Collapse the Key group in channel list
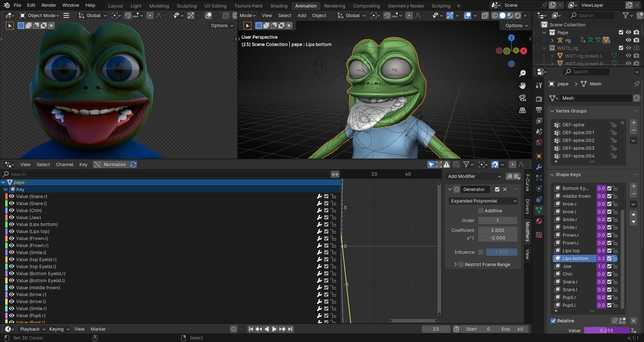The width and height of the screenshot is (644, 342). tap(6, 189)
